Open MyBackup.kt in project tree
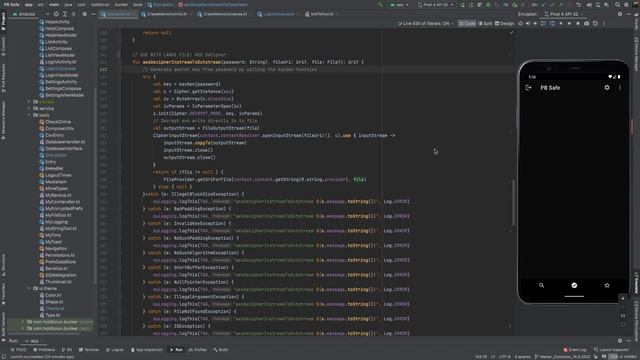640x360 pixels. pyautogui.click(x=56, y=195)
